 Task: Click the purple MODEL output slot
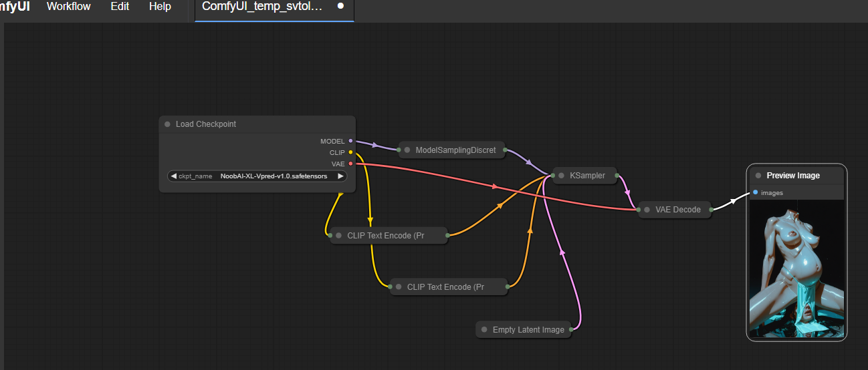click(x=350, y=141)
